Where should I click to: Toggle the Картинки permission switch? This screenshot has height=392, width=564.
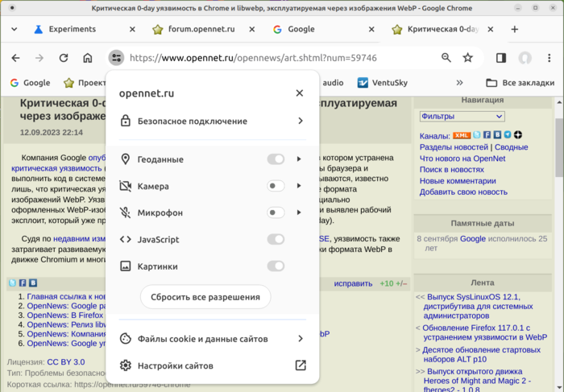[x=276, y=266]
